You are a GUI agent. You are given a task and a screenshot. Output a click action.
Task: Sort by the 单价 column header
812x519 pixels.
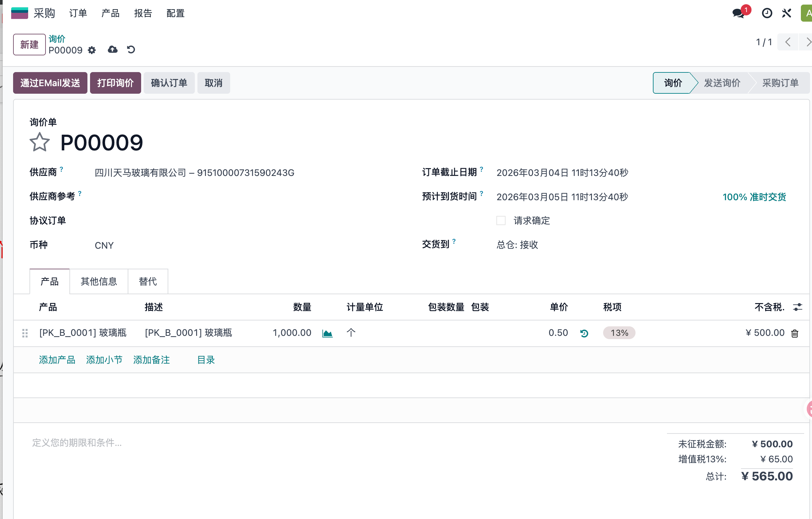(x=559, y=307)
